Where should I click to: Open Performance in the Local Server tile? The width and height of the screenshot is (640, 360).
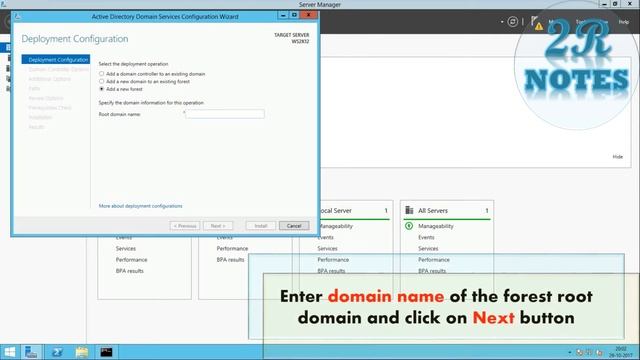pos(333,260)
